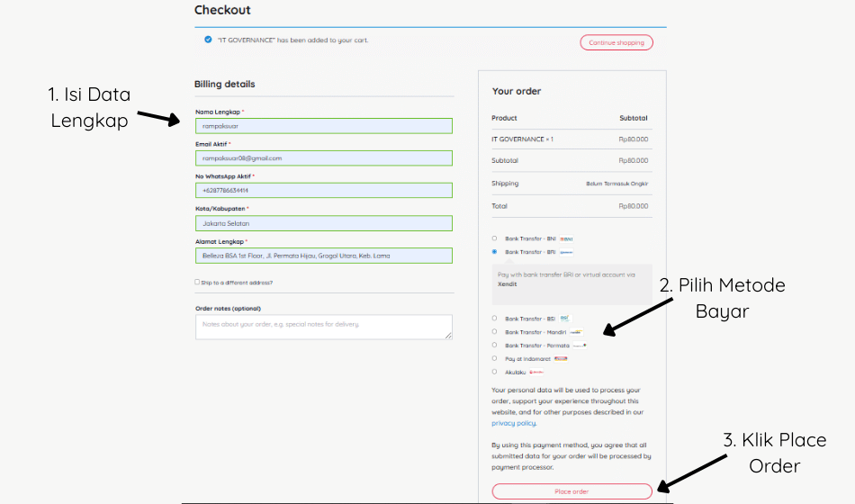
Task: Click the Nama Lengkap input field
Action: [324, 126]
